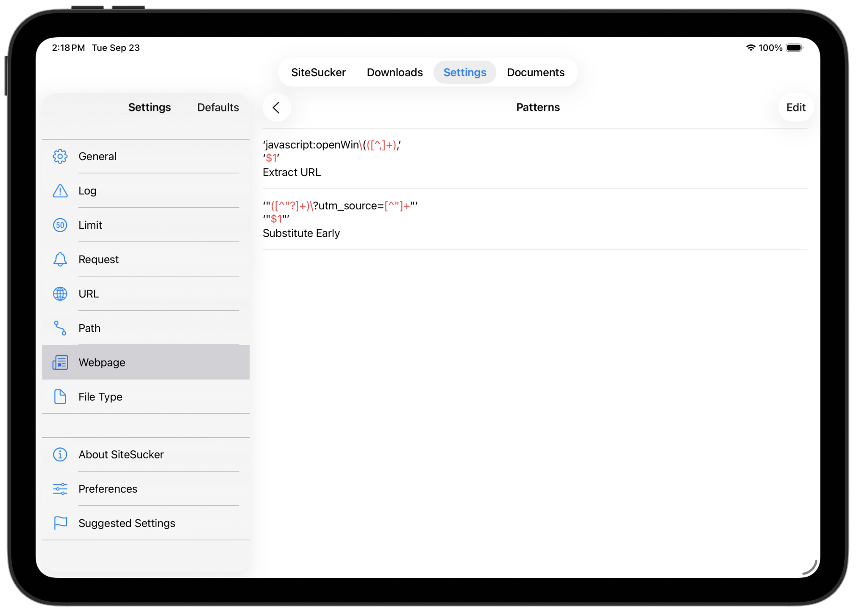Open the Documents tab
Viewport: 856px width, 616px height.
536,72
